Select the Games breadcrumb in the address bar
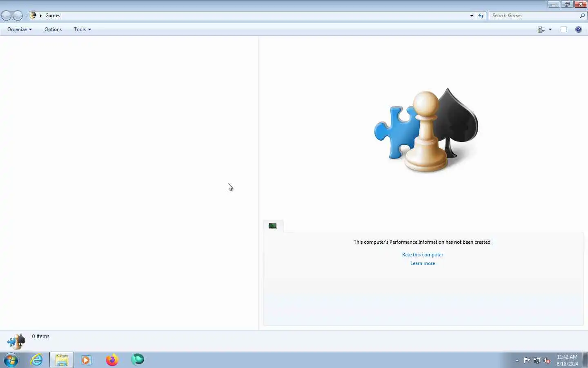This screenshot has height=368, width=588. pos(53,16)
